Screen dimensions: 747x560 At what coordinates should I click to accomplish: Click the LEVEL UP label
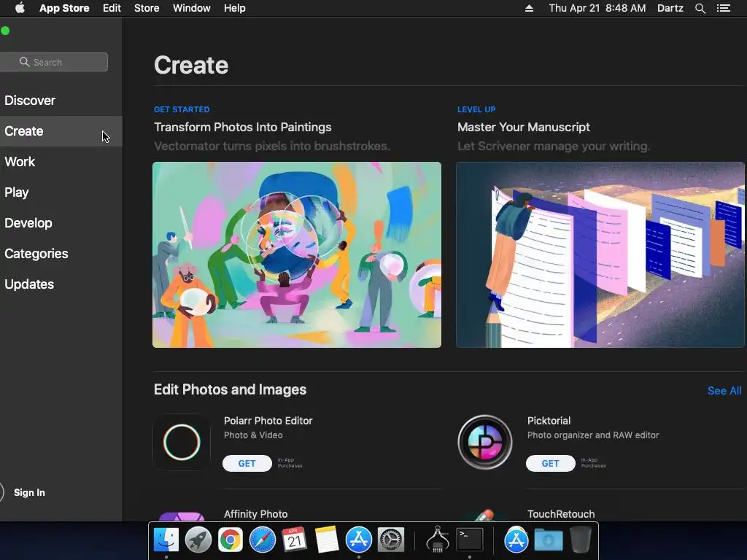point(476,109)
